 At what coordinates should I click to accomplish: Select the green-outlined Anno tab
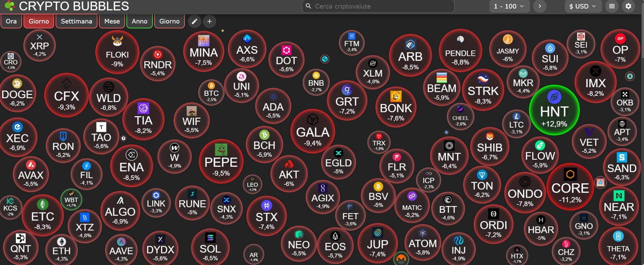[x=140, y=21]
